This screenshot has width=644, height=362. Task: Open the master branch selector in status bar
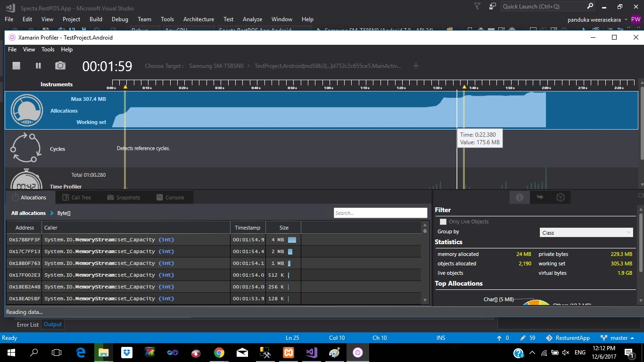[618, 338]
